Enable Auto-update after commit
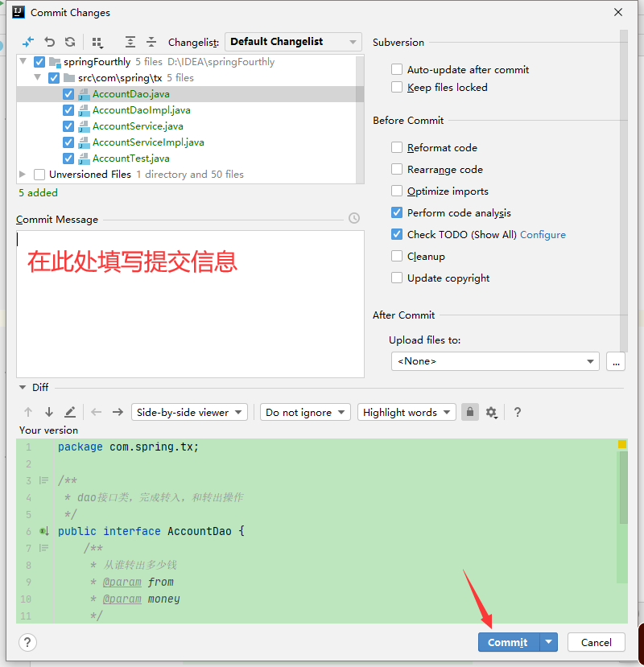Image resolution: width=644 pixels, height=667 pixels. [x=397, y=69]
